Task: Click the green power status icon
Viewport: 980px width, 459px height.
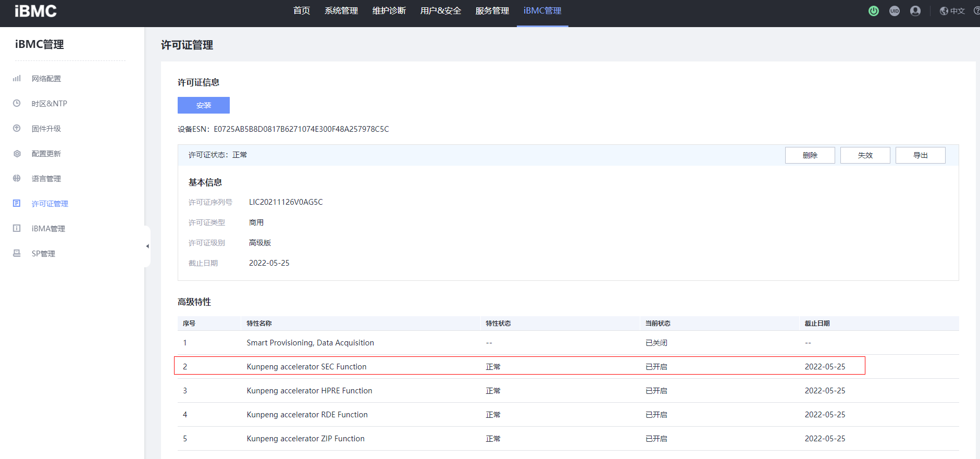Action: tap(874, 11)
